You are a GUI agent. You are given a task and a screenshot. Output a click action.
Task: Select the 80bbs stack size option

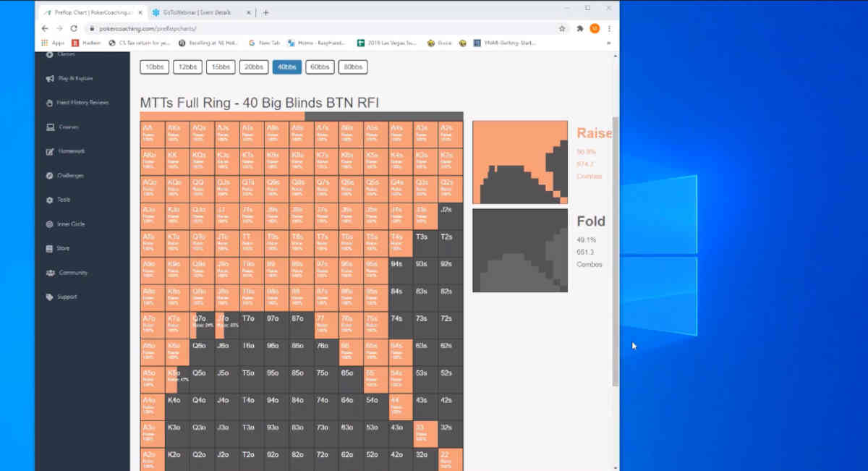353,67
